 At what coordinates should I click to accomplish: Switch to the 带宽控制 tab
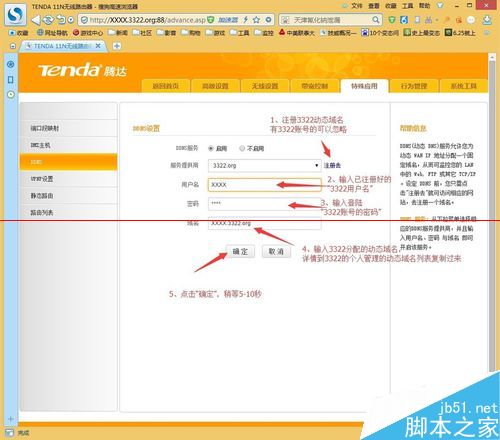315,86
